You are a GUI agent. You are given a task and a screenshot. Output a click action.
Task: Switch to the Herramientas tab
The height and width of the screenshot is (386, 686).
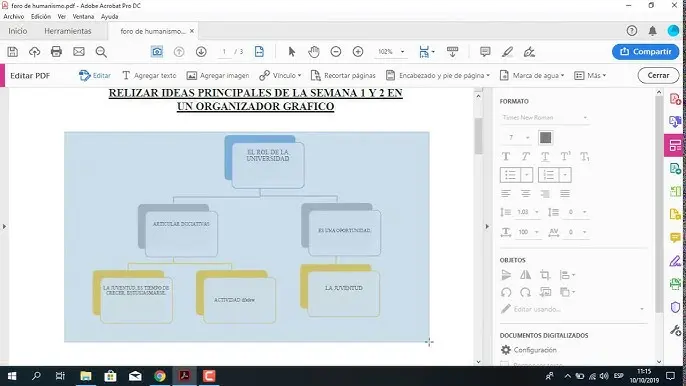(x=68, y=31)
